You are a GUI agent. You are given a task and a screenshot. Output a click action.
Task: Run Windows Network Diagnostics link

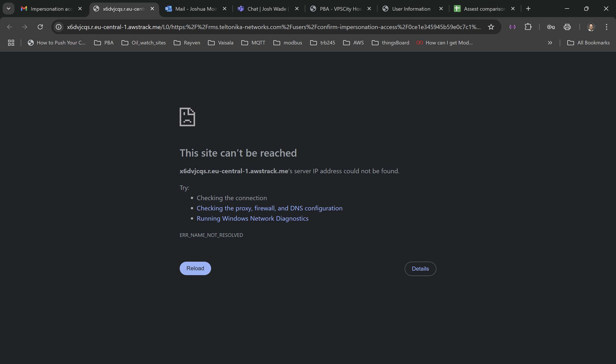click(x=253, y=219)
